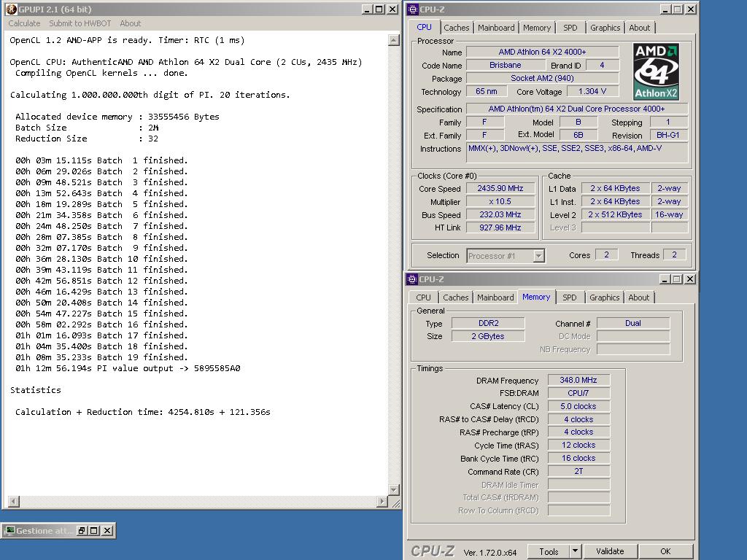Image resolution: width=747 pixels, height=560 pixels.
Task: Select Memory tab in lower CPU-Z window
Action: point(536,297)
